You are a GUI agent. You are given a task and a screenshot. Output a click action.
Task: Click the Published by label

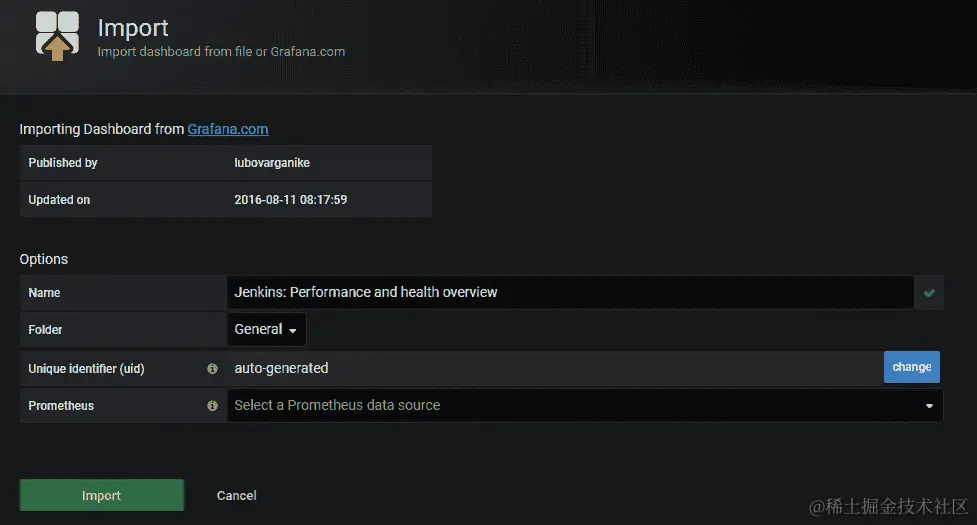click(63, 163)
